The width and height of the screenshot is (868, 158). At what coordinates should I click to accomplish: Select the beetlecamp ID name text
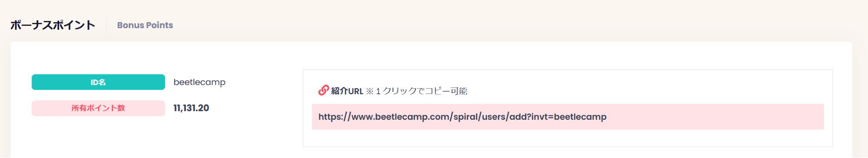coord(199,82)
